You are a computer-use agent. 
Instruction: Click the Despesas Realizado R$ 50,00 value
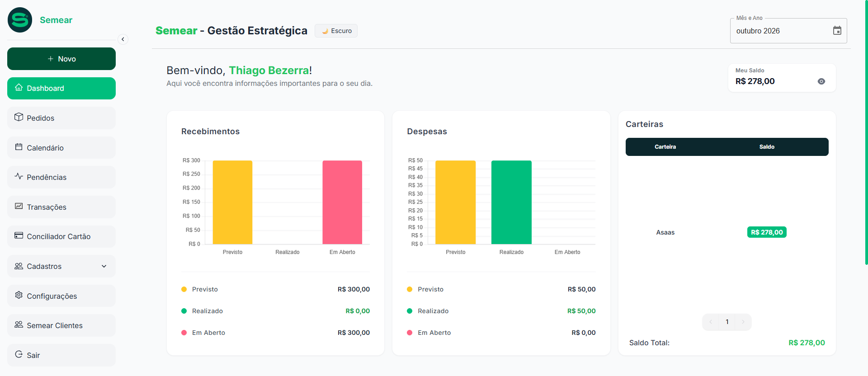pyautogui.click(x=581, y=311)
